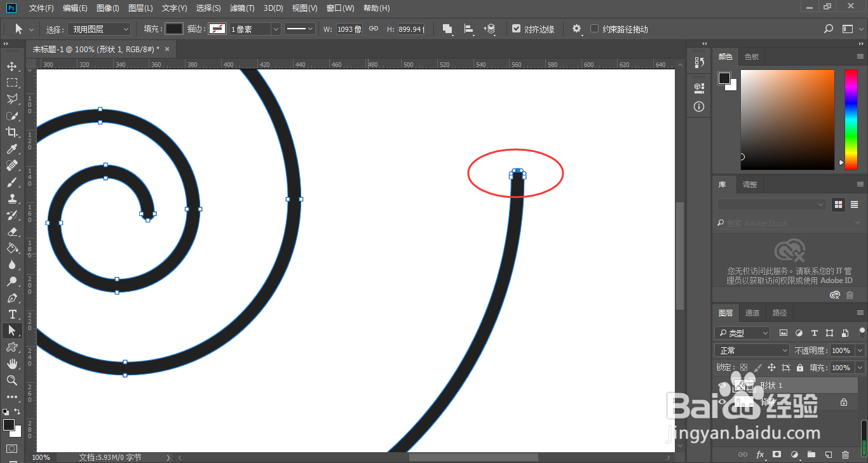The image size is (868, 463).
Task: Select the Zoom magnifier tool
Action: click(11, 380)
